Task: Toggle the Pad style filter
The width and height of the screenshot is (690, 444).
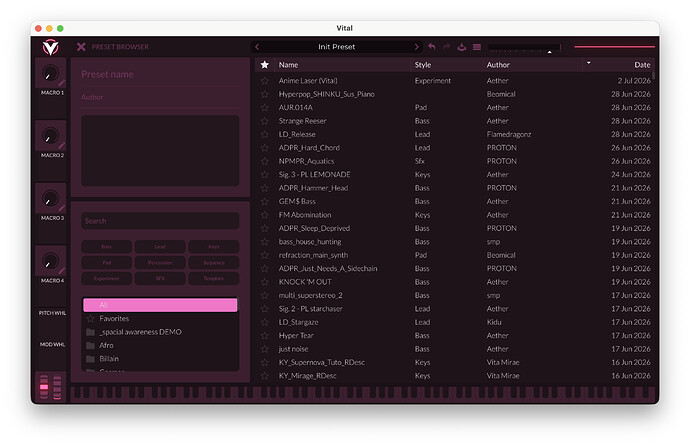Action: (x=106, y=263)
